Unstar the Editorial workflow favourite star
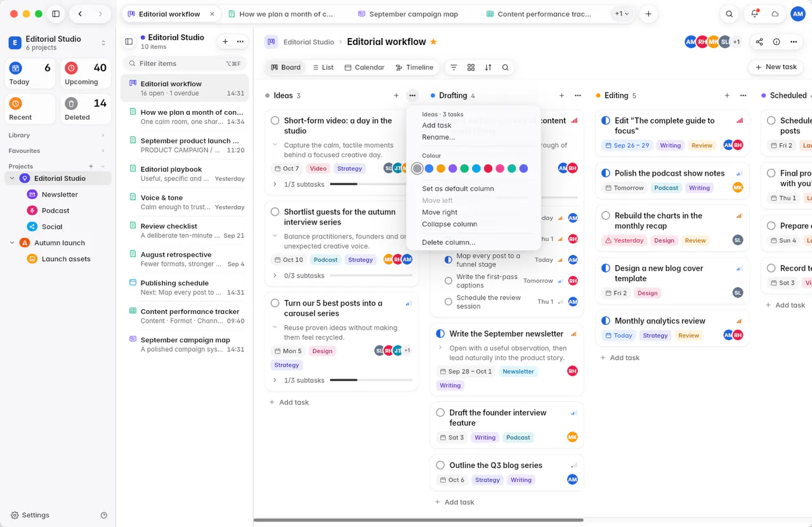This screenshot has height=527, width=812. pos(433,42)
